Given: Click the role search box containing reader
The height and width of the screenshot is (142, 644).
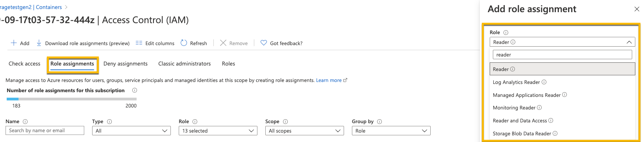Looking at the screenshot, I should 563,55.
